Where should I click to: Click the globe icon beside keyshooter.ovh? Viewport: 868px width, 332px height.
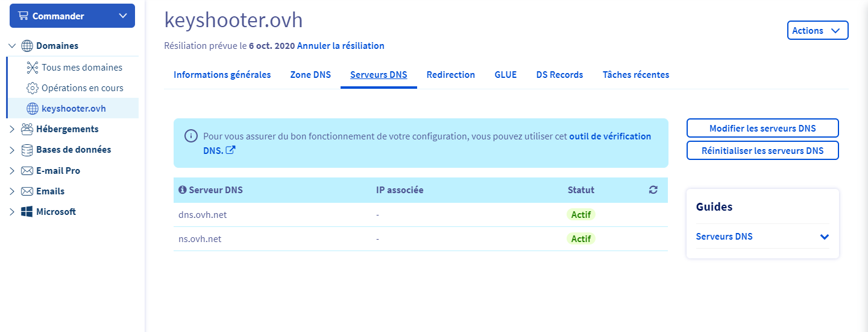point(33,109)
